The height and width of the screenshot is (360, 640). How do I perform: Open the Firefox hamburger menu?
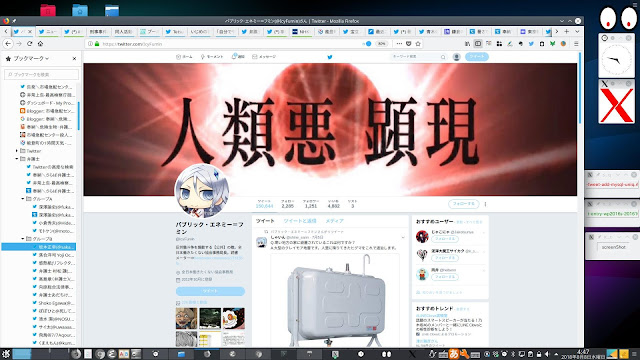(x=576, y=44)
